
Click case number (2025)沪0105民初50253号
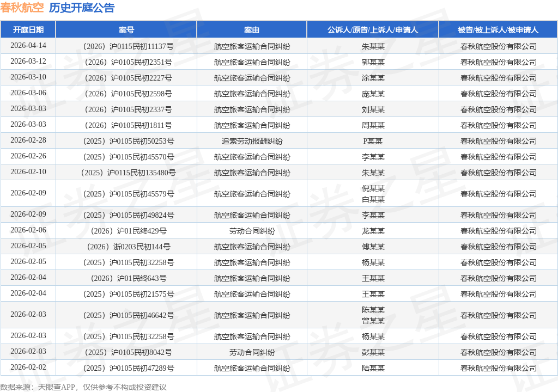pos(128,141)
